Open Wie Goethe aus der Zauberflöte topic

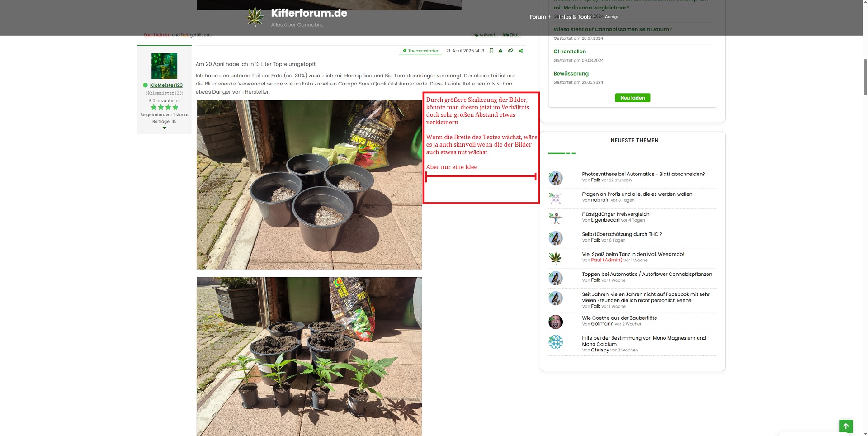[x=619, y=318]
